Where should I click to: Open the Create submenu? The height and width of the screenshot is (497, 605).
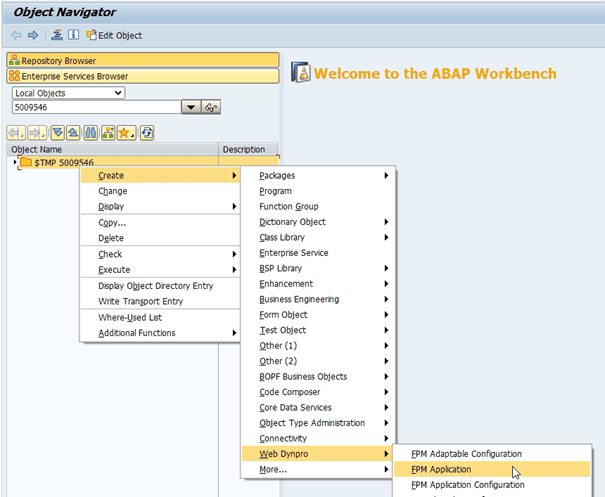[160, 175]
